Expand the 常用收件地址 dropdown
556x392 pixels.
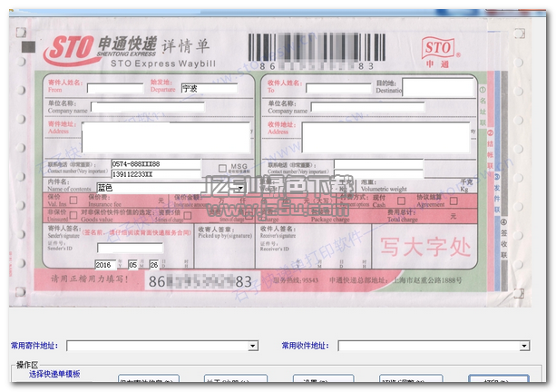coord(524,346)
